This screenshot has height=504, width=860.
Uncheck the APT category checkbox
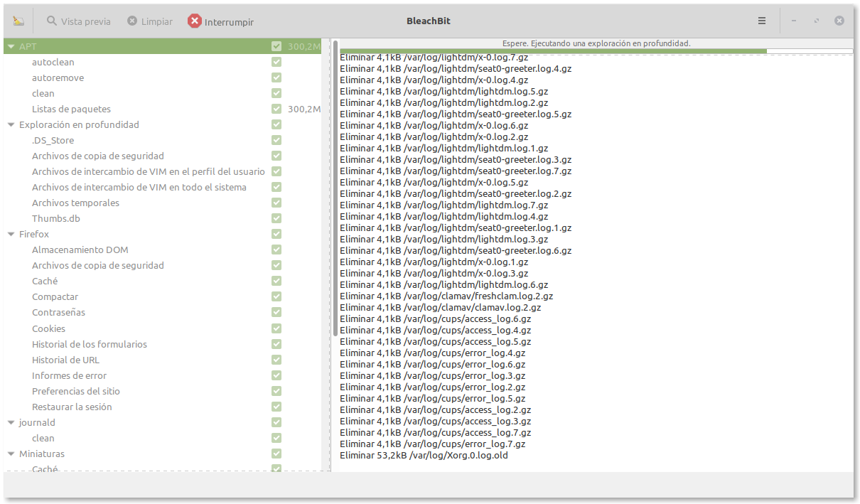[276, 45]
